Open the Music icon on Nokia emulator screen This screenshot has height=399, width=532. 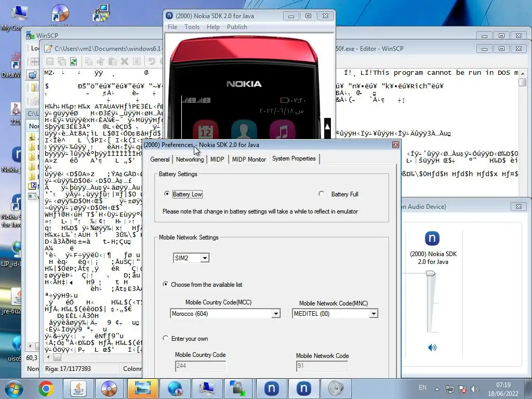tap(282, 130)
